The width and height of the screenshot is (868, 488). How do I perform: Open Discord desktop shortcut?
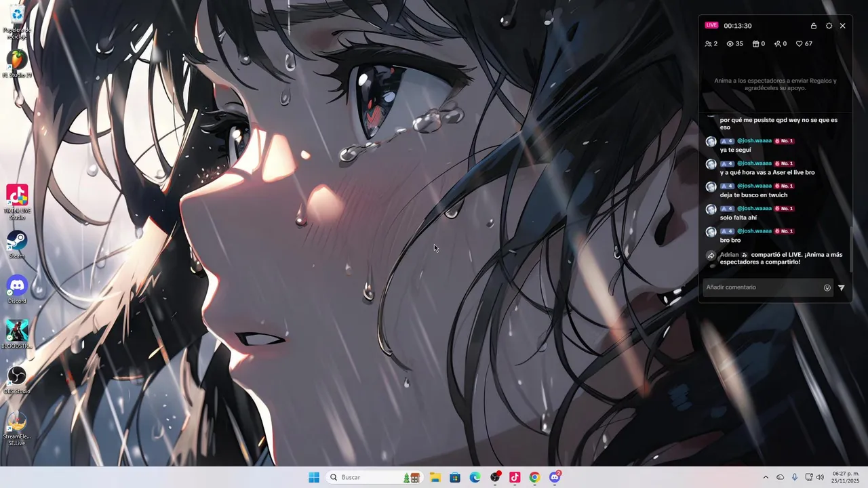click(17, 289)
